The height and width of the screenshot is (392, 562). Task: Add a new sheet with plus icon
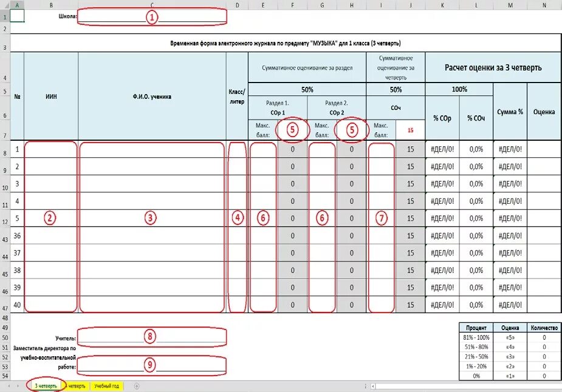137,386
